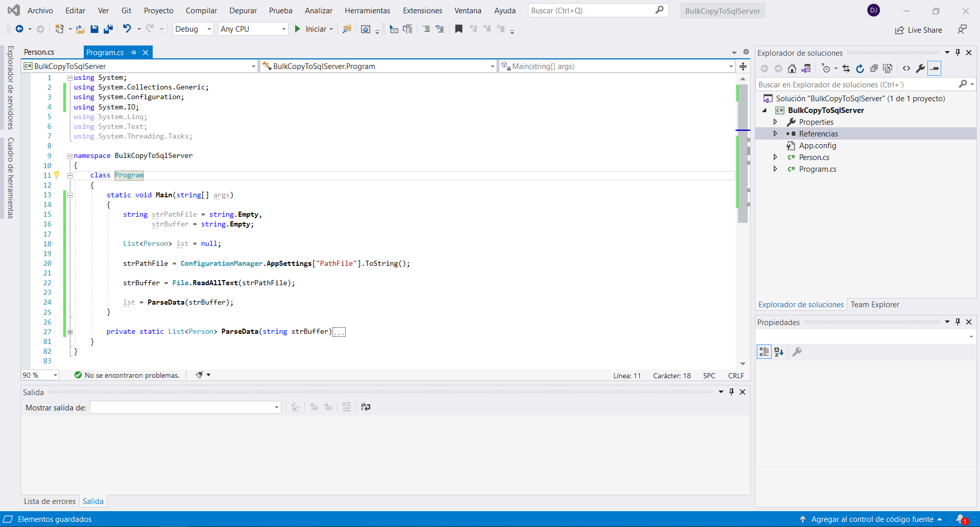The width and height of the screenshot is (980, 527).
Task: Toggle word wrap in the Salida panel
Action: [x=366, y=407]
